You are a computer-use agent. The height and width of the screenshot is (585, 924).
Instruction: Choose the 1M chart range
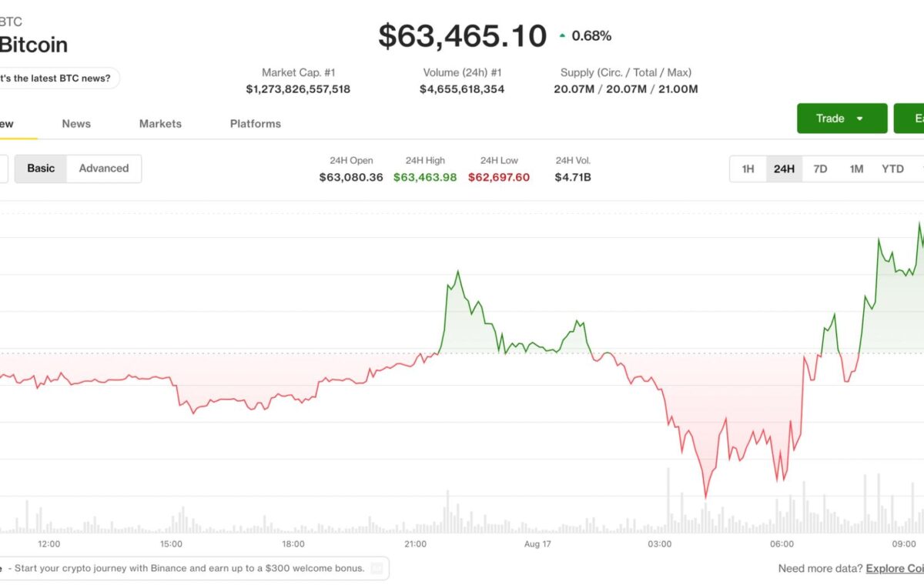click(856, 169)
